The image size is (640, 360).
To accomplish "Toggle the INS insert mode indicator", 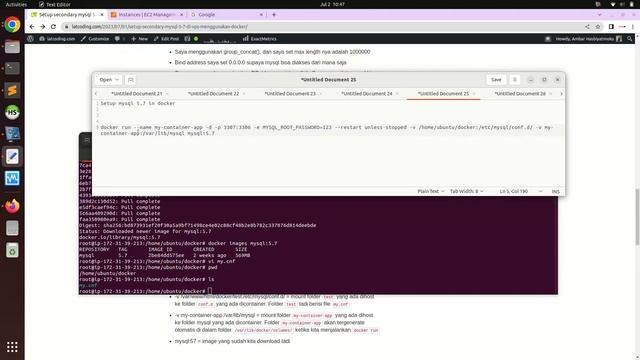I will point(556,191).
